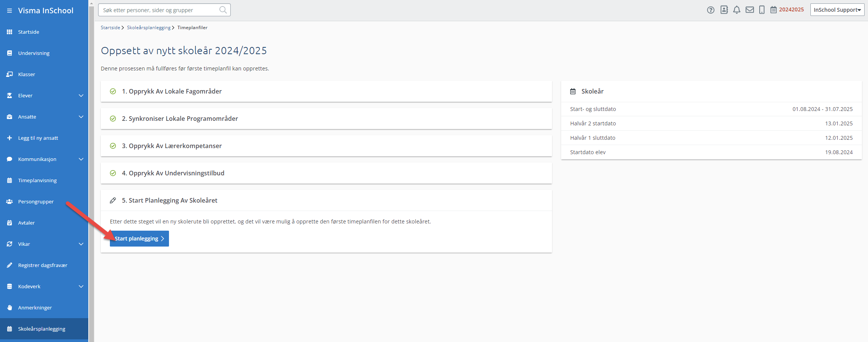Viewport: 868px width, 342px height.
Task: Expand the Kodeverk submenu chevron
Action: (x=81, y=286)
